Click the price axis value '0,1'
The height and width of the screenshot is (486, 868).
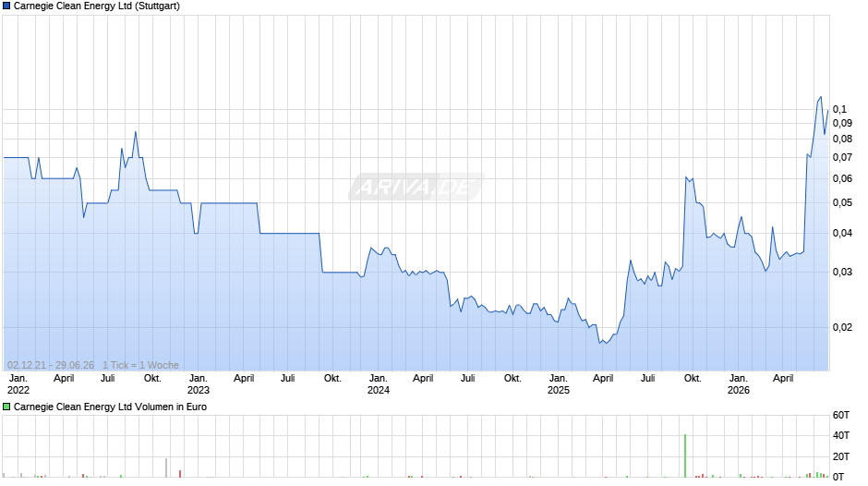839,109
